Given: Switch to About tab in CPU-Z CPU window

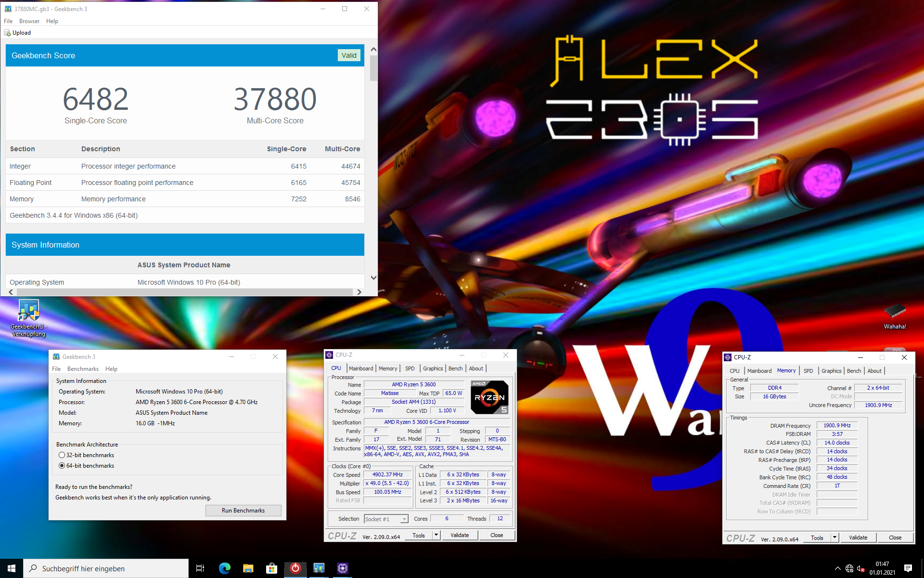Looking at the screenshot, I should pyautogui.click(x=476, y=368).
